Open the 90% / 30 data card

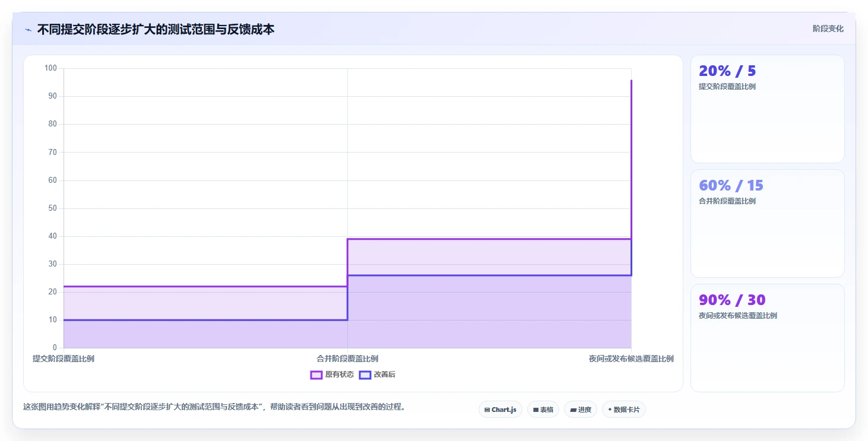tap(767, 338)
